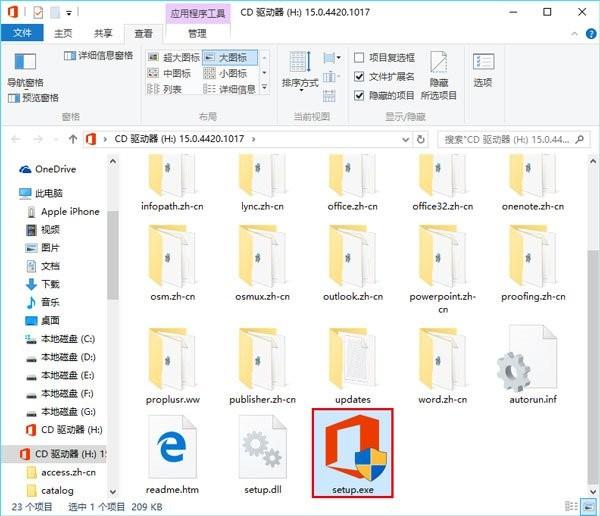The width and height of the screenshot is (600, 516).
Task: Uncheck hidden items (隐藏的项目)
Action: point(359,95)
